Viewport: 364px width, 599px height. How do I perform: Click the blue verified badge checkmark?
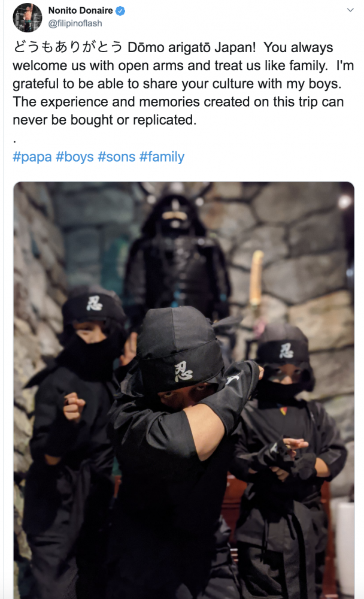point(120,11)
